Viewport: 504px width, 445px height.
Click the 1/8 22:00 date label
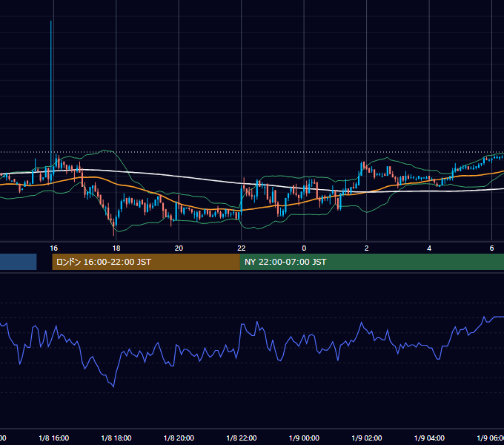[242, 438]
